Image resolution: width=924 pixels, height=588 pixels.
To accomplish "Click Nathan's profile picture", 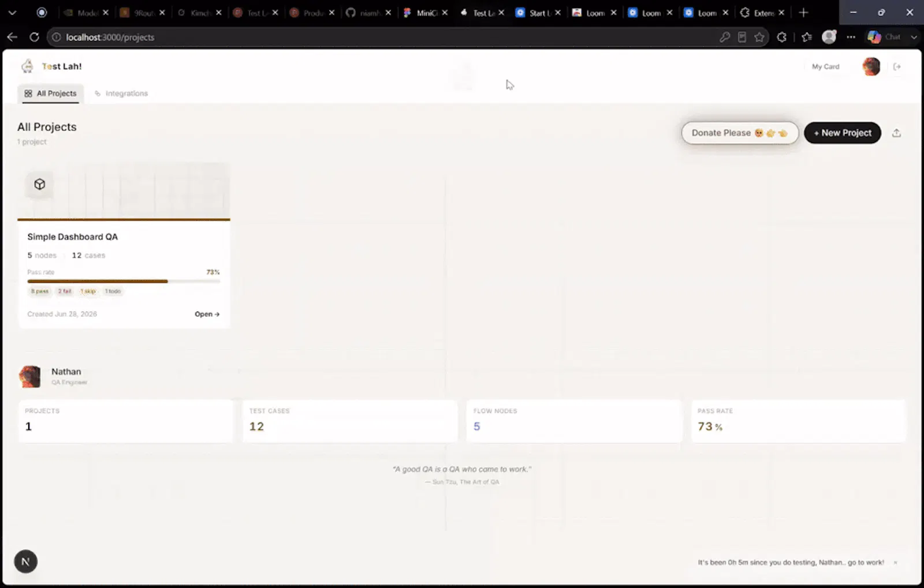I will pos(30,376).
